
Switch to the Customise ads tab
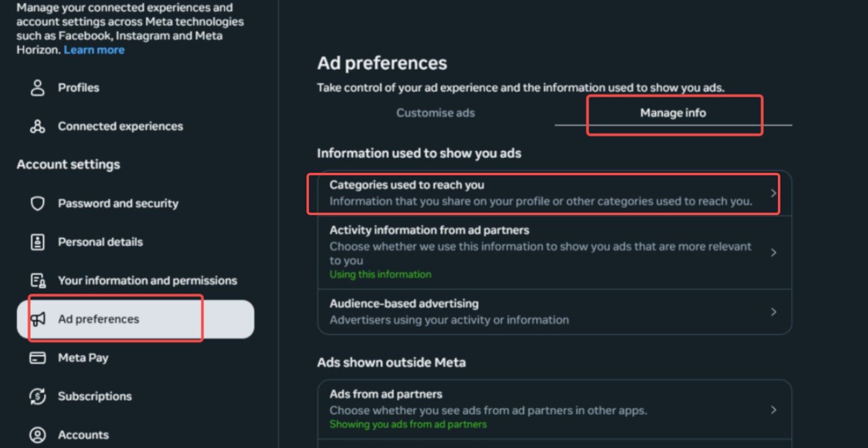(435, 113)
